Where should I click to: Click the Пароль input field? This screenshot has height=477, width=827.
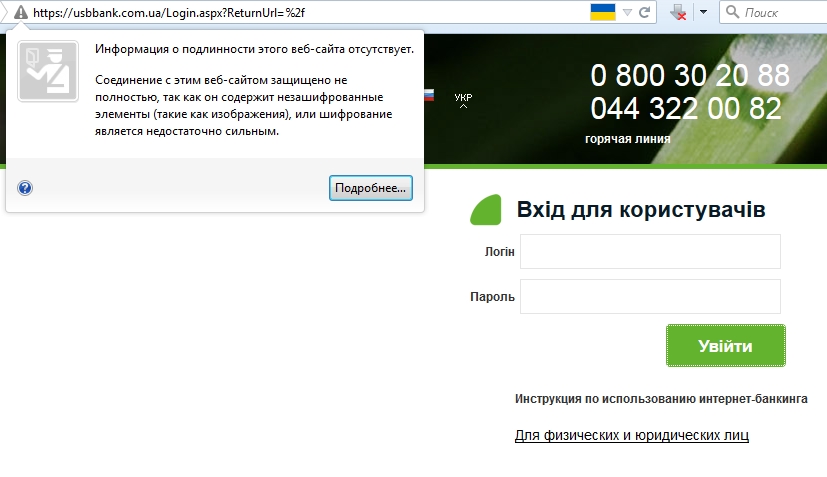(650, 297)
